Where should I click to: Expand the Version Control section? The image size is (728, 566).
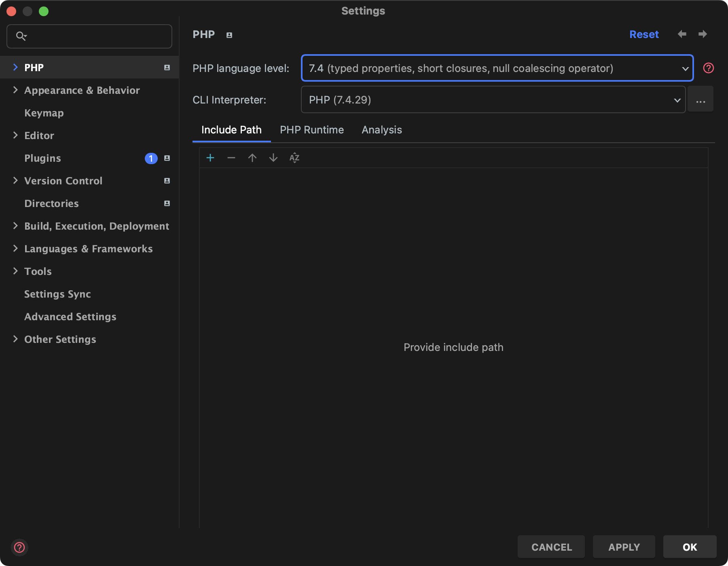point(15,180)
